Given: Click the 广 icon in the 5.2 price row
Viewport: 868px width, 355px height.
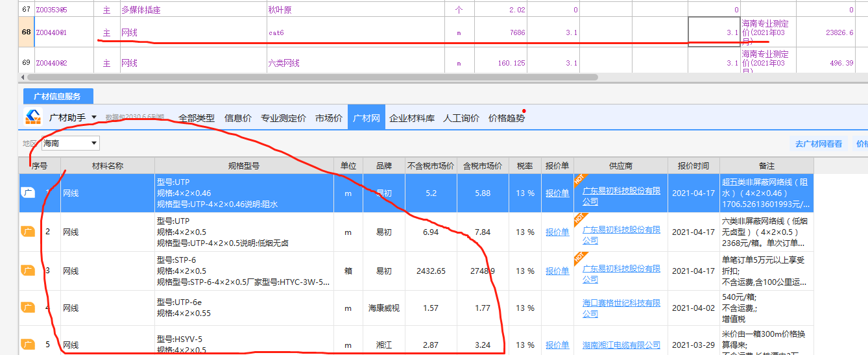Looking at the screenshot, I should point(28,193).
